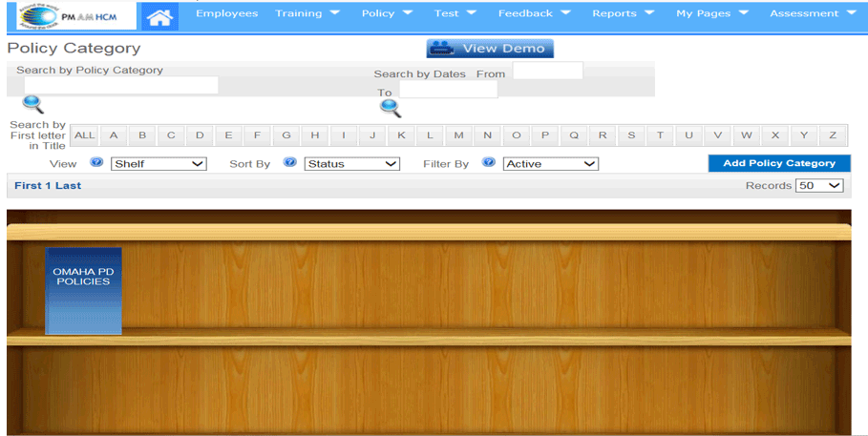
Task: Click magnifier icon under Policy Category search
Action: (33, 104)
